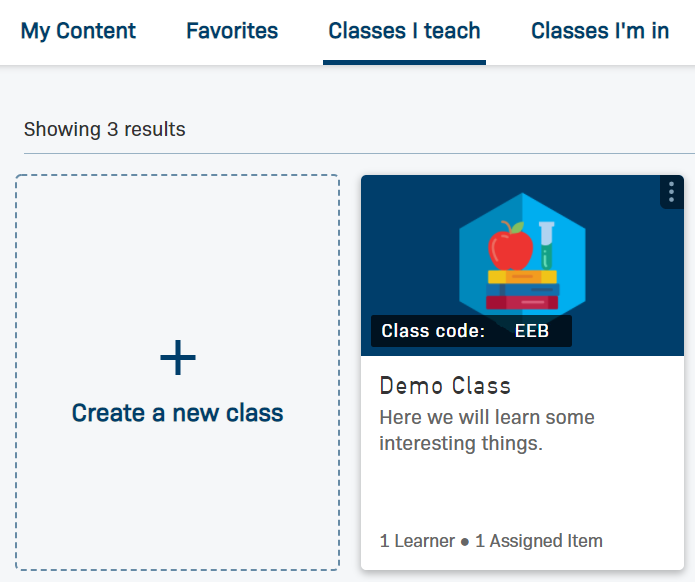Click the test tube icon on class banner
695x582 pixels.
(x=546, y=244)
